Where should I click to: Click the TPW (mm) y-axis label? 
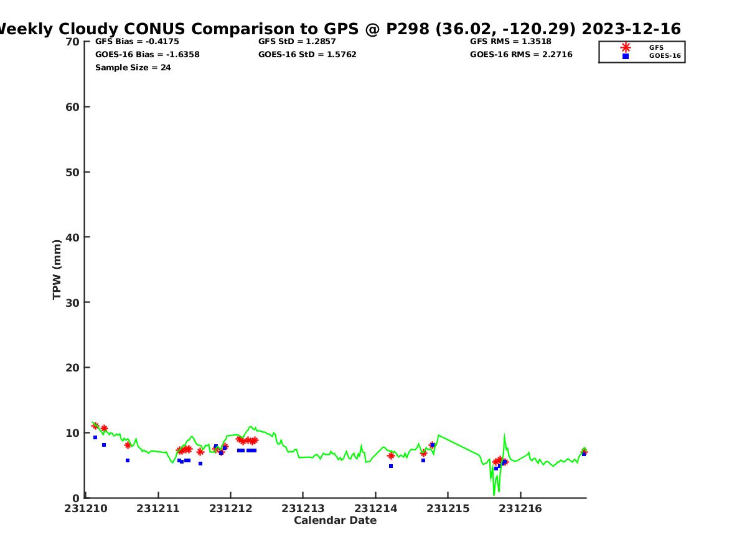click(x=57, y=269)
